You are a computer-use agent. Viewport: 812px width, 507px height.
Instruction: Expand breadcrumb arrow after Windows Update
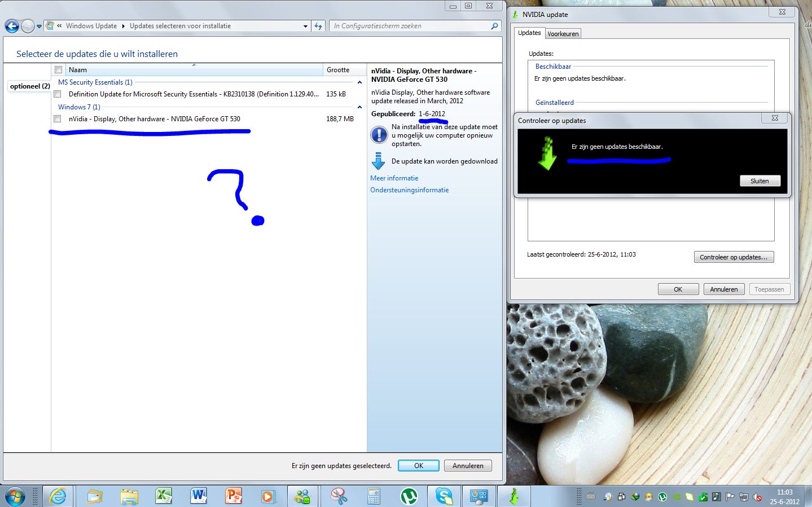point(123,26)
